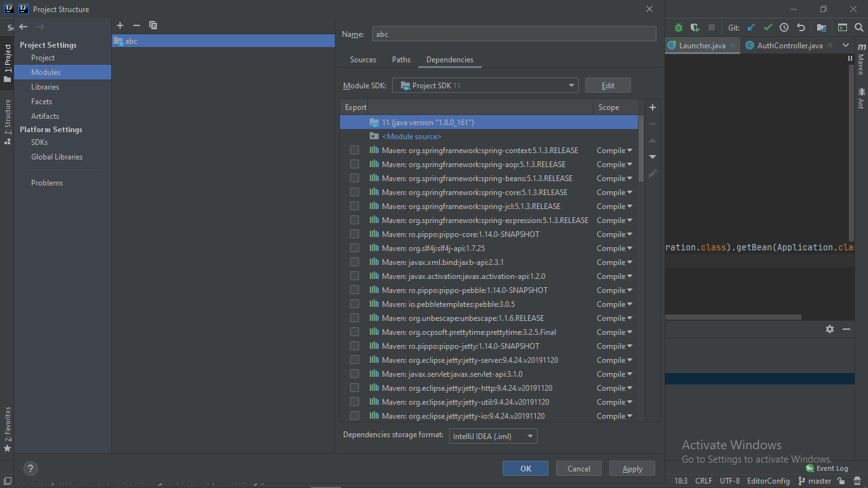This screenshot has width=868, height=488.
Task: Click UTF-8 encoding in status bar
Action: click(x=729, y=481)
